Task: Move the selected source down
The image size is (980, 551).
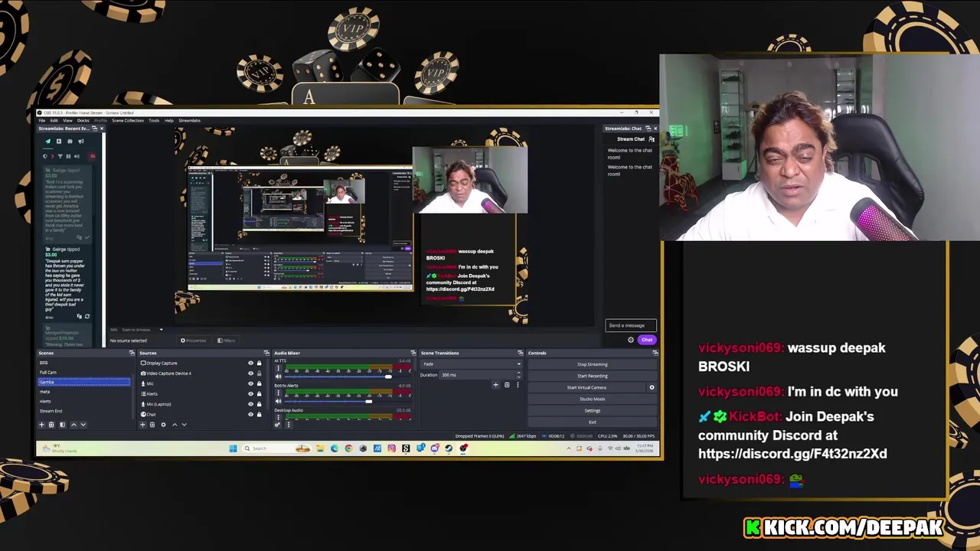Action: pyautogui.click(x=184, y=425)
